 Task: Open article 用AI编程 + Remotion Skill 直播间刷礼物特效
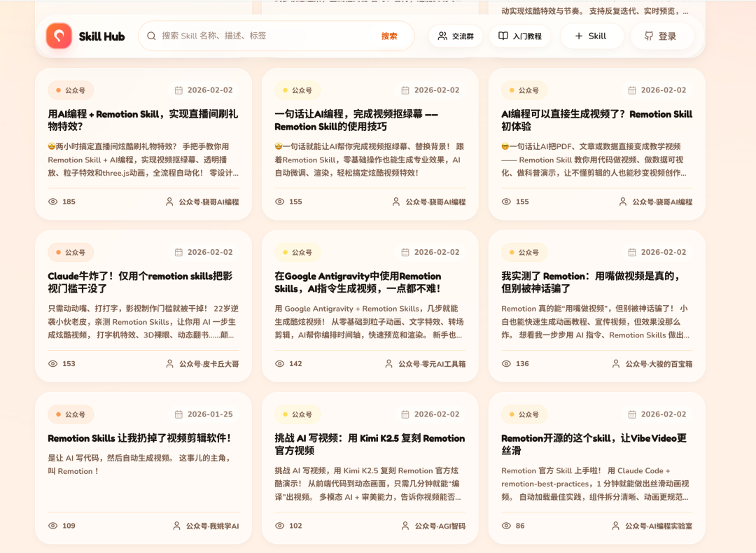[x=143, y=120]
